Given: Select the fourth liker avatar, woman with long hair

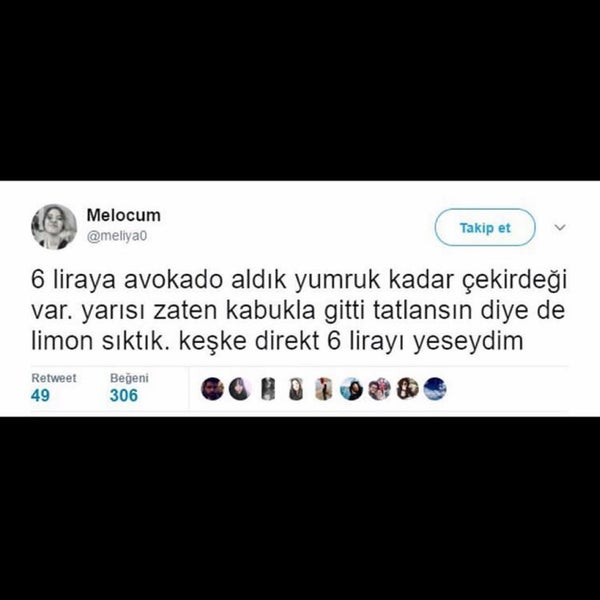Looking at the screenshot, I should pos(296,389).
